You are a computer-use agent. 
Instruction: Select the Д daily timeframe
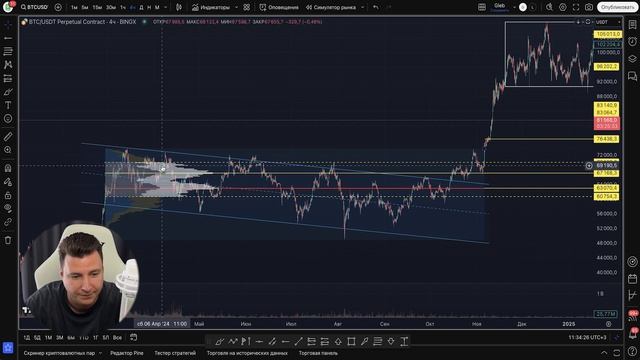tap(141, 7)
